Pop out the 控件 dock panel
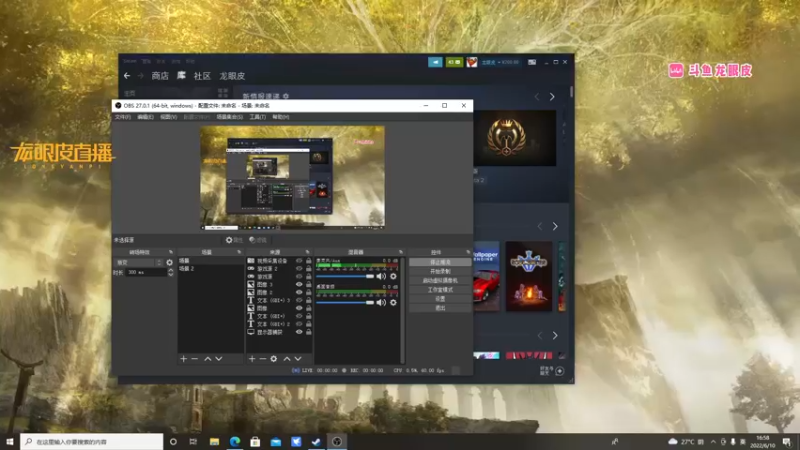This screenshot has height=450, width=800. pyautogui.click(x=468, y=252)
